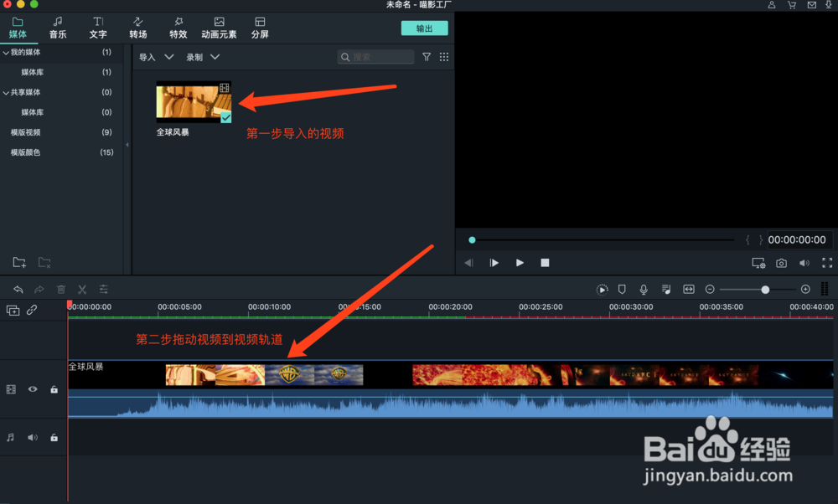Zoom timeline to fit window
The image size is (838, 504).
point(689,290)
